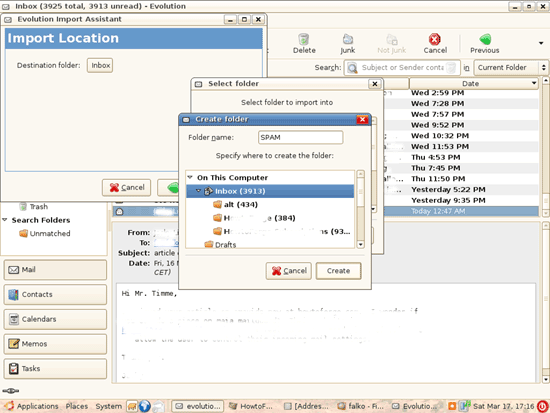Viewport: 550px width, 413px height.
Task: Sort by the Date column header
Action: [x=474, y=84]
